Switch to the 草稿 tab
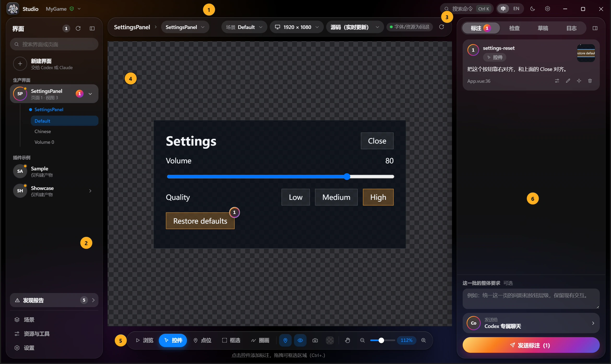The height and width of the screenshot is (364, 611). coord(543,28)
